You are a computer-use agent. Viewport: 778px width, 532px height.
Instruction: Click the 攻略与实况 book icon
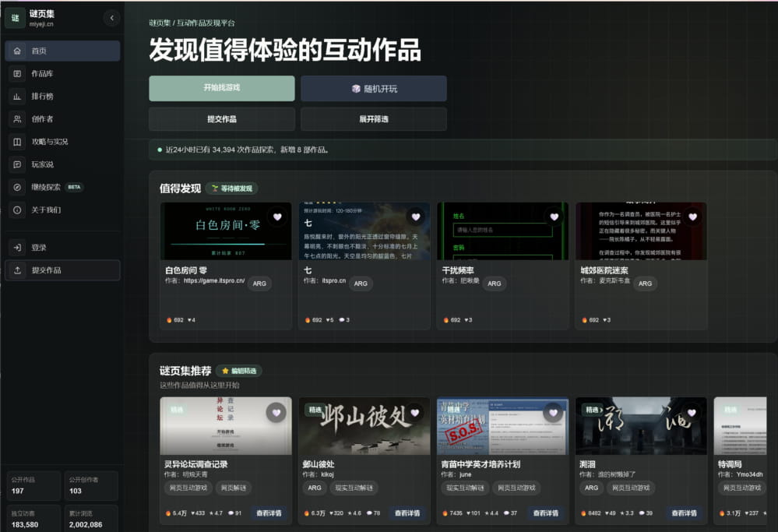[x=17, y=142]
